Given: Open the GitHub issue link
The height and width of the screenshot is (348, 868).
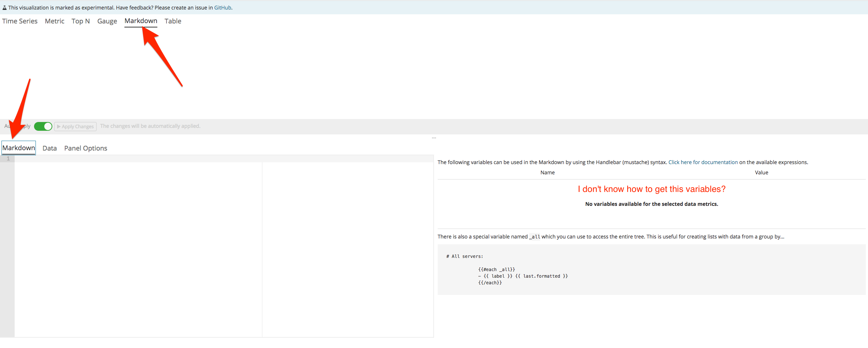Looking at the screenshot, I should [x=222, y=7].
